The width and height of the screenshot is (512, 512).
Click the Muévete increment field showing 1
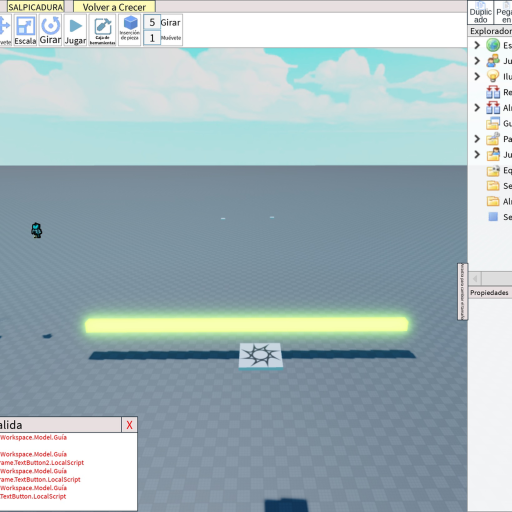(152, 38)
